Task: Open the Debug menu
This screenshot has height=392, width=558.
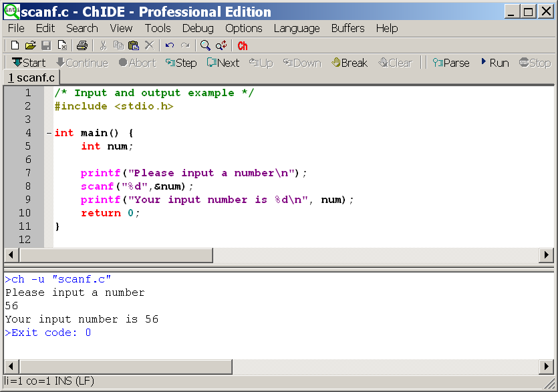Action: tap(198, 28)
